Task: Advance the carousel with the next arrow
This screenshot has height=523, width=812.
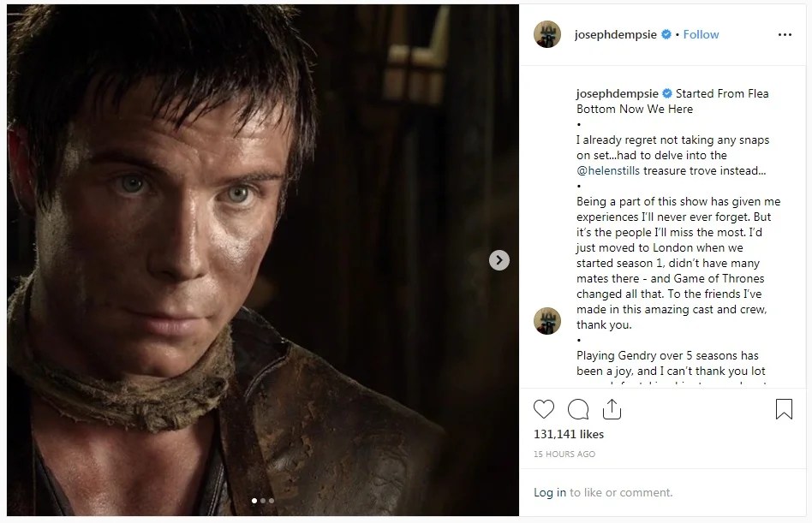Action: click(x=499, y=259)
